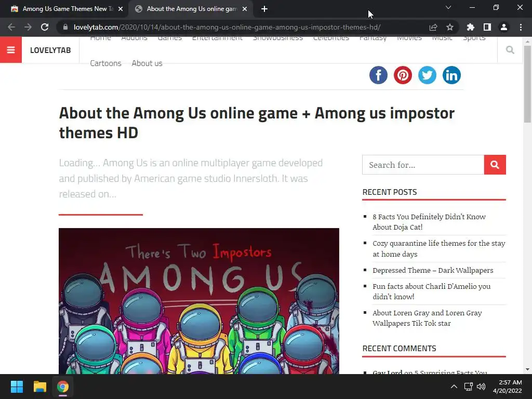Click the RECENT COMMENTS heading
Screen dimensions: 532x399
pyautogui.click(x=400, y=349)
